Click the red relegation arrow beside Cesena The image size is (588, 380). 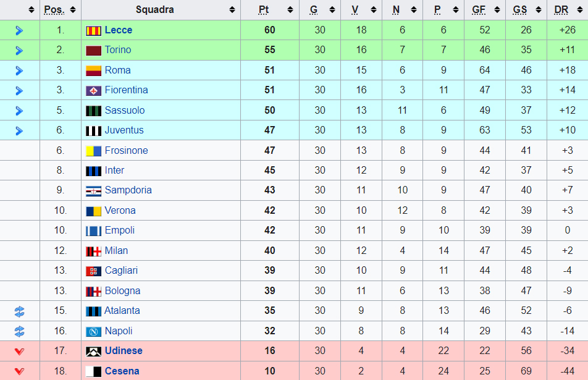[x=19, y=371]
